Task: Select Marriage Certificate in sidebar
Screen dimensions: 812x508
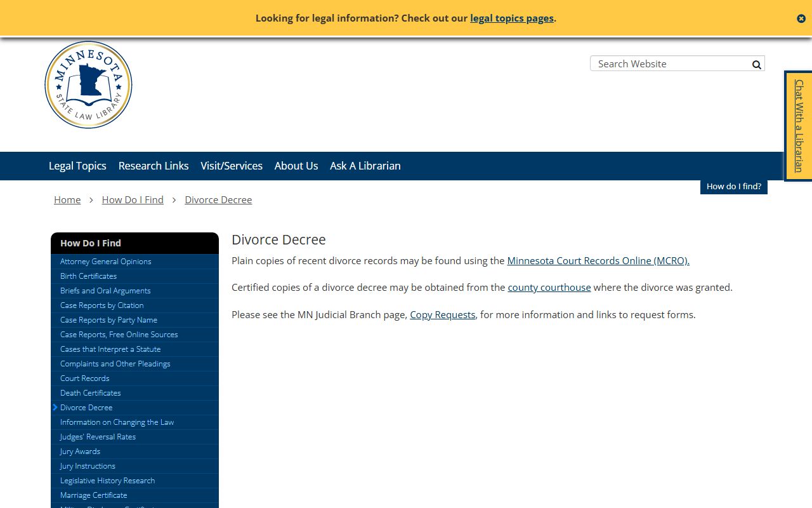Action: click(134, 495)
